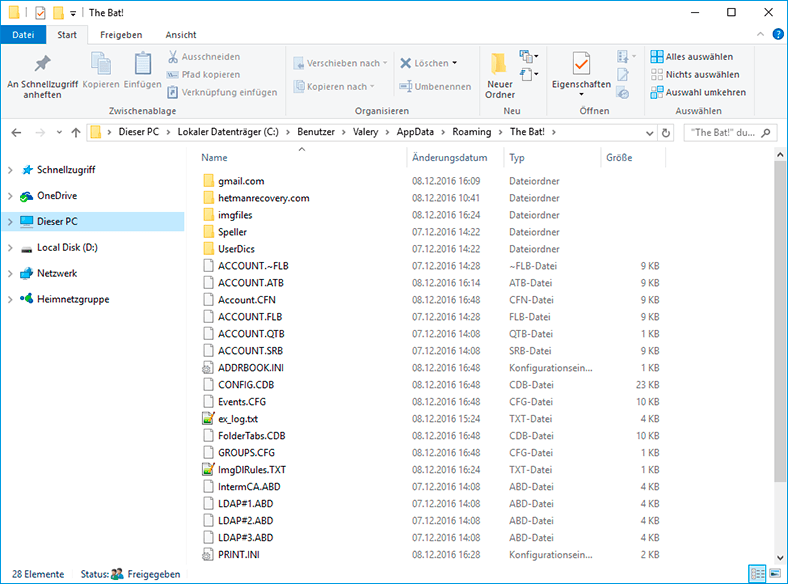Expand the Netzwerk tree node
Screen dimensions: 788x584
(10, 273)
